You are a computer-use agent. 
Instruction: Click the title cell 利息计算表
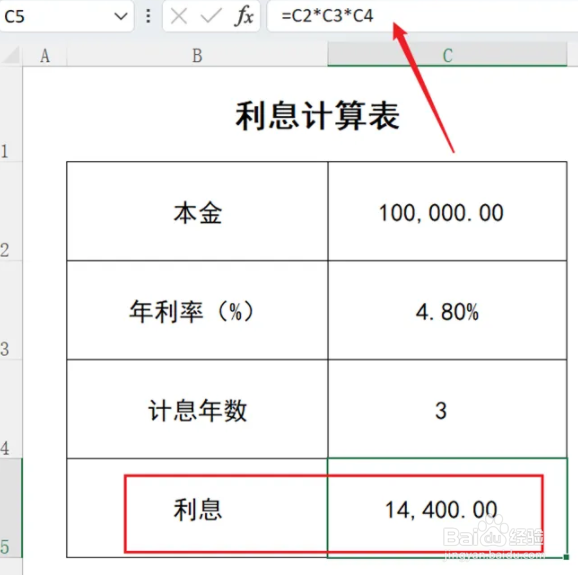317,114
